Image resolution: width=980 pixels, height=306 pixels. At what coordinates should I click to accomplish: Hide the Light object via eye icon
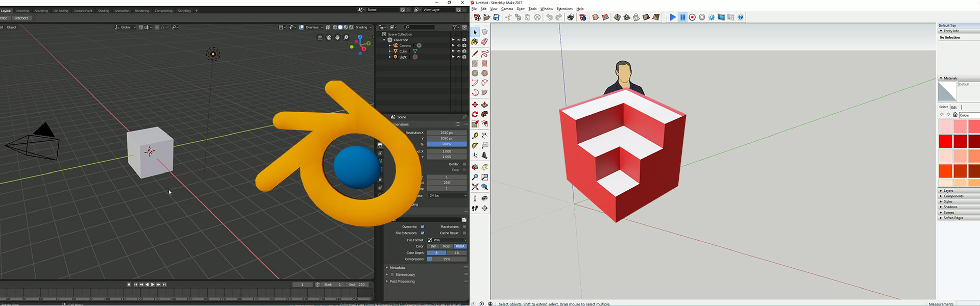[458, 57]
